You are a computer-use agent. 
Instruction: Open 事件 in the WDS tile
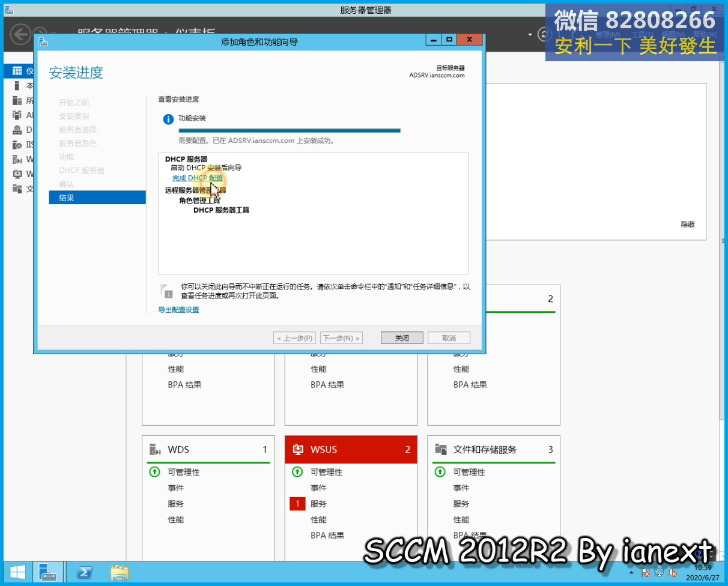tap(176, 488)
